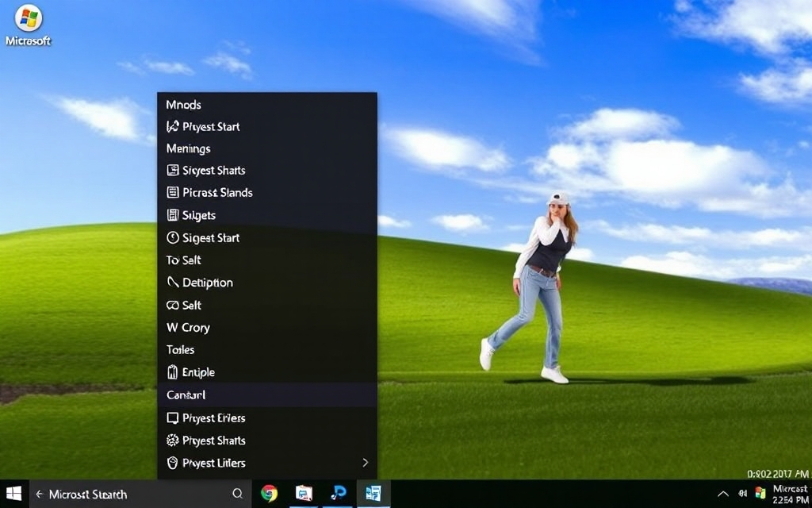Open Detiption from the menu
812x508 pixels.
267,283
